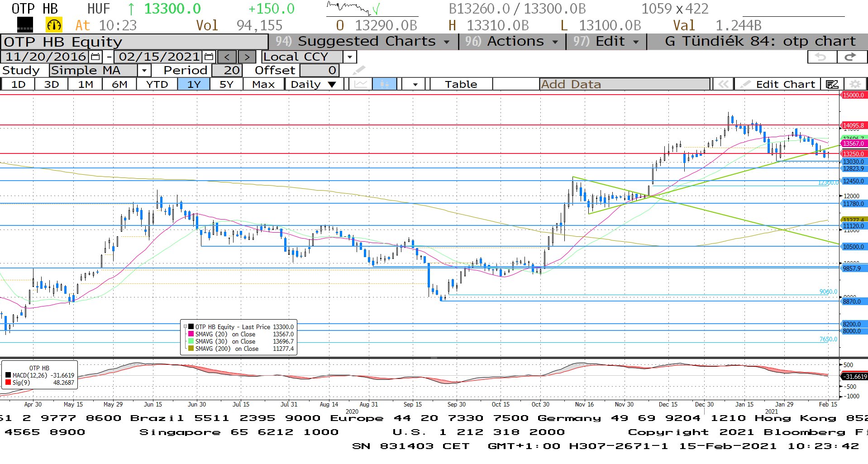Click the 14095.8 red price axis label
This screenshot has width=868, height=464.
(854, 125)
